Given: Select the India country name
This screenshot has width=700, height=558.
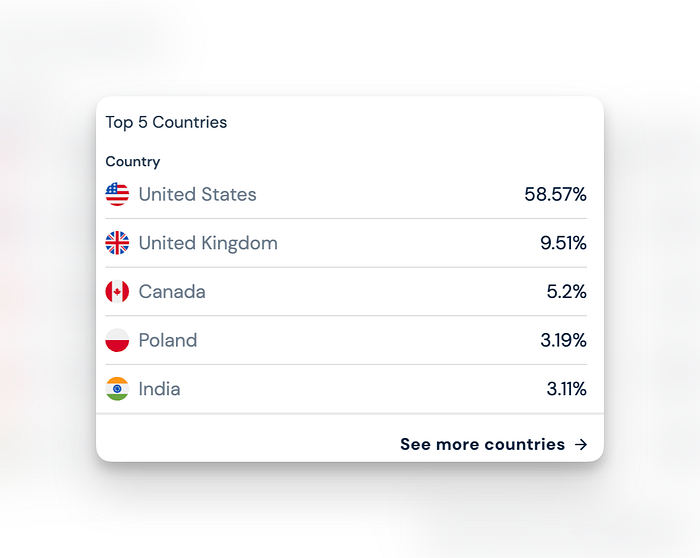Looking at the screenshot, I should [x=159, y=389].
